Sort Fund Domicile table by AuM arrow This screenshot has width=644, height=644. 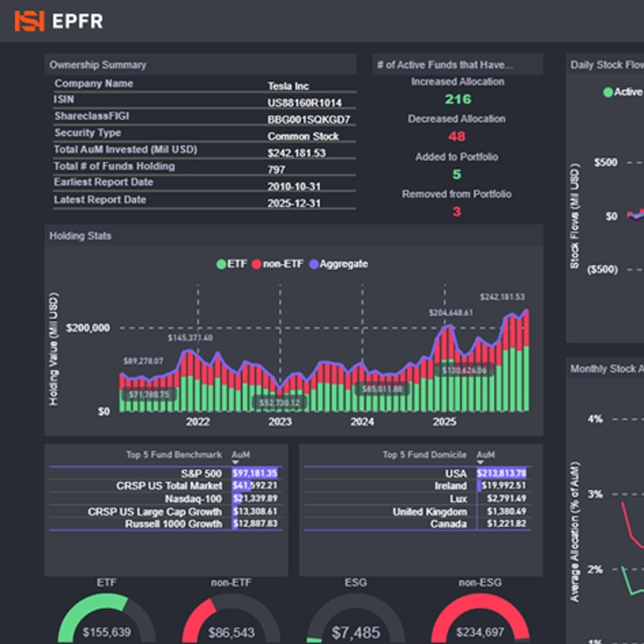(479, 463)
